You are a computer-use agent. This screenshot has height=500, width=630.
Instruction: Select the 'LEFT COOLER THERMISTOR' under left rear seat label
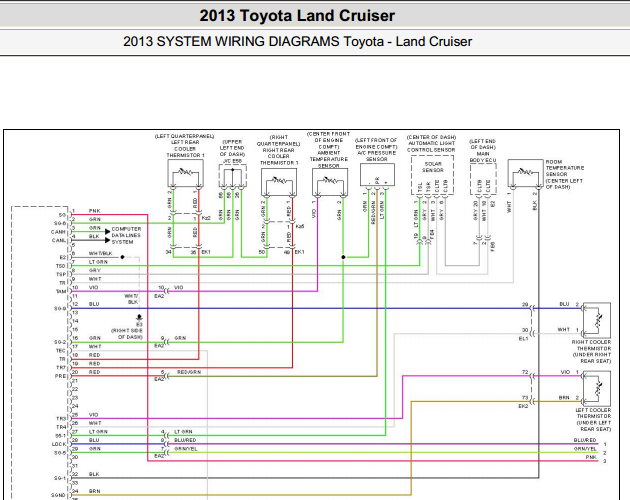point(593,413)
